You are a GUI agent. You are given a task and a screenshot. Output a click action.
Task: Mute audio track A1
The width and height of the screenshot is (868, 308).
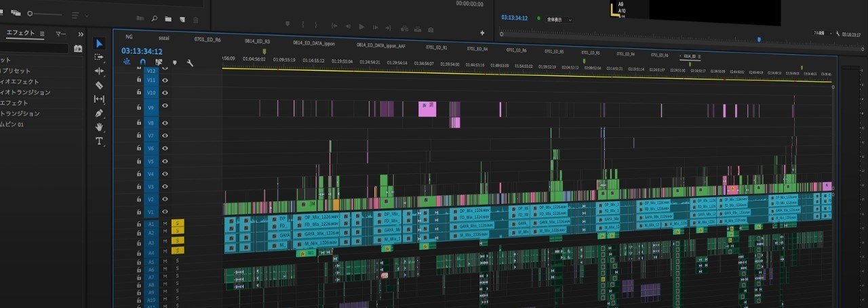(165, 223)
